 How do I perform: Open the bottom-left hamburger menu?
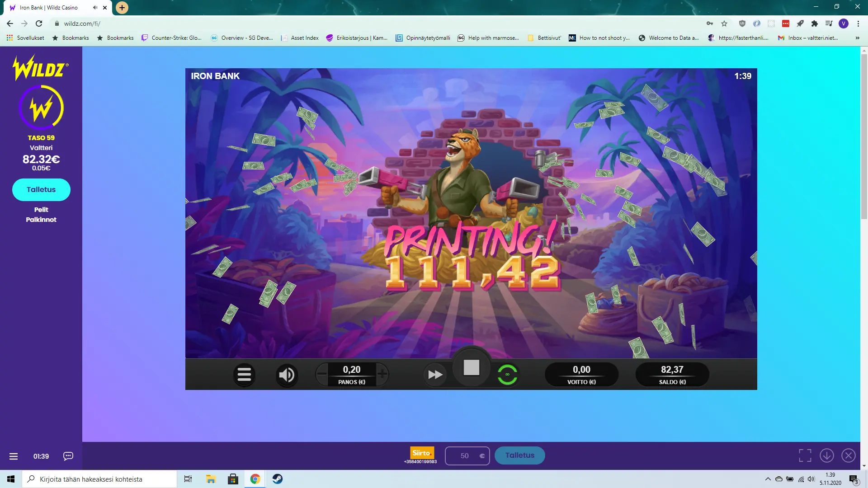click(x=14, y=456)
